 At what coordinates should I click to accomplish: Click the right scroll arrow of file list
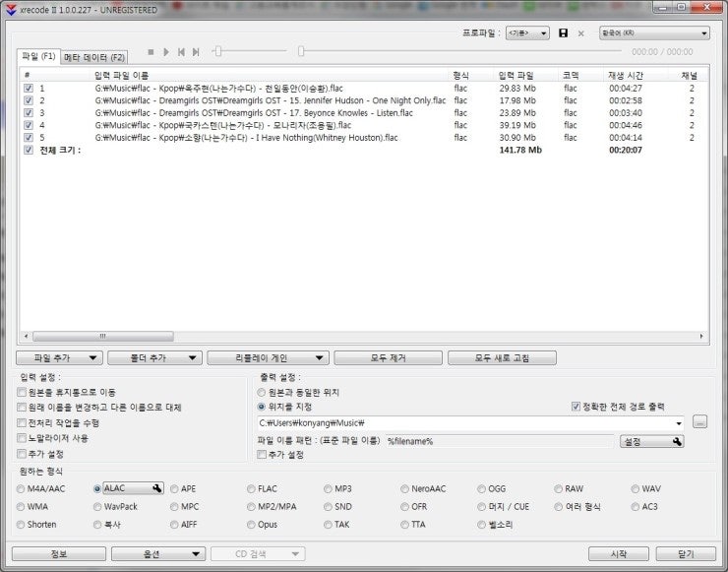pyautogui.click(x=701, y=336)
